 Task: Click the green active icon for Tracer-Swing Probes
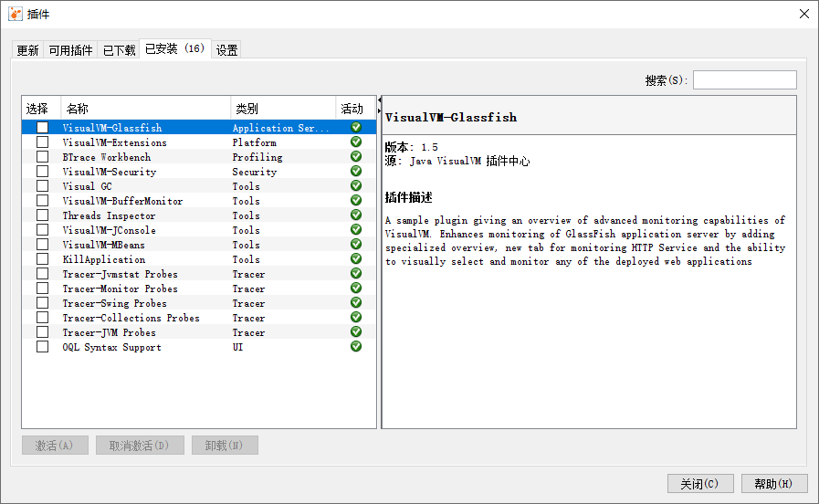click(356, 303)
